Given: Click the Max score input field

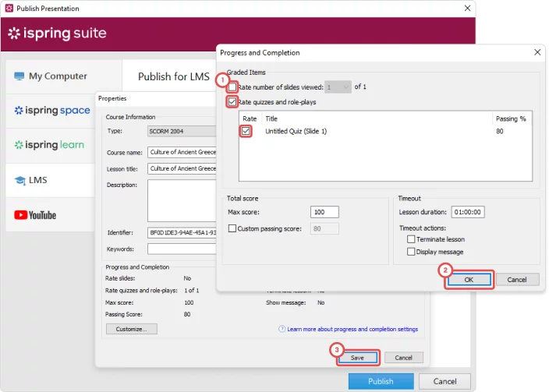Looking at the screenshot, I should [x=324, y=212].
